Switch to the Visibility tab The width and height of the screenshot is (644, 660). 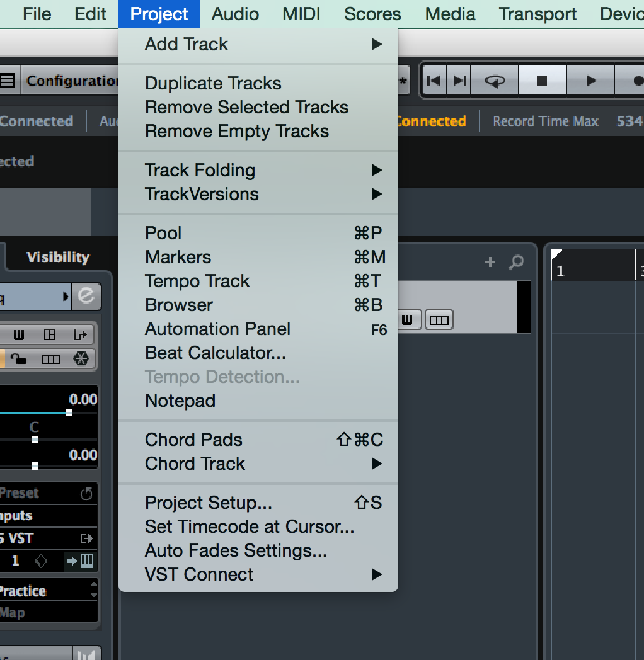pyautogui.click(x=58, y=257)
